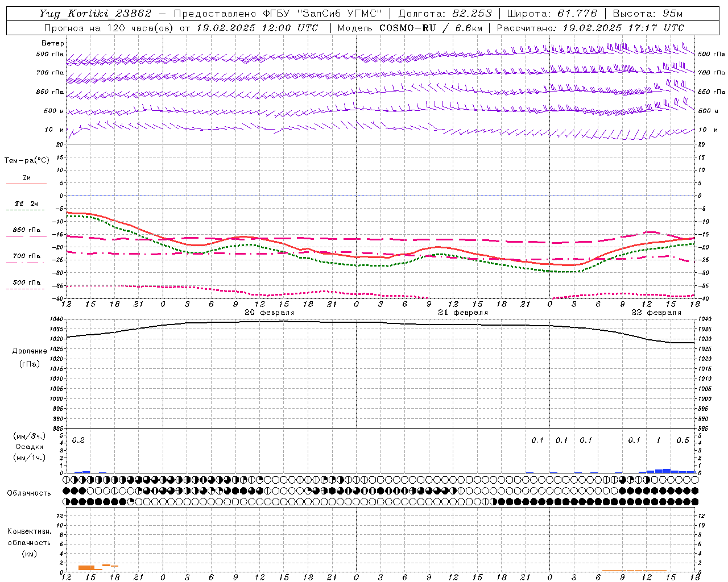Click the Тем-ра(°C) axis title
The width and height of the screenshot is (728, 582).
click(x=27, y=161)
